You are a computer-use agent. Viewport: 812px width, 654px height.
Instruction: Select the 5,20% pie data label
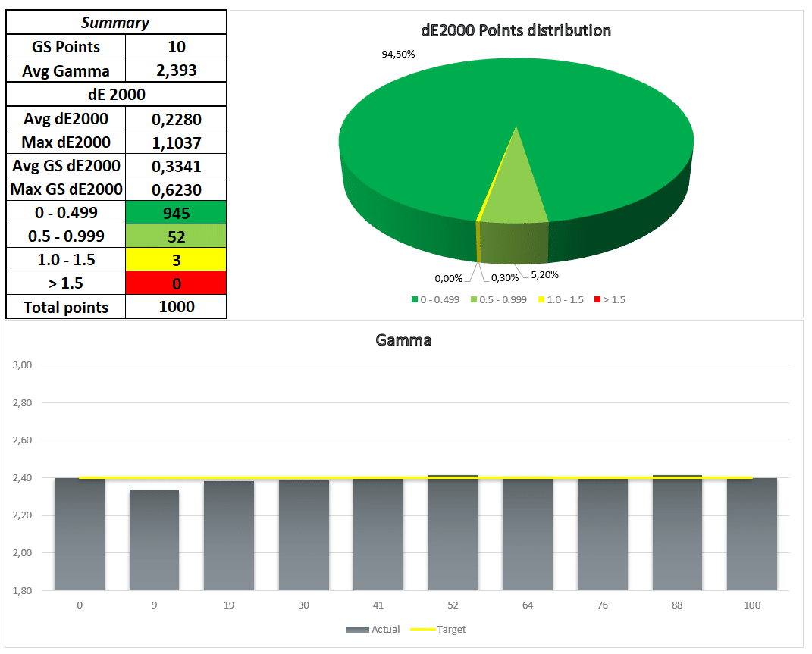point(545,274)
